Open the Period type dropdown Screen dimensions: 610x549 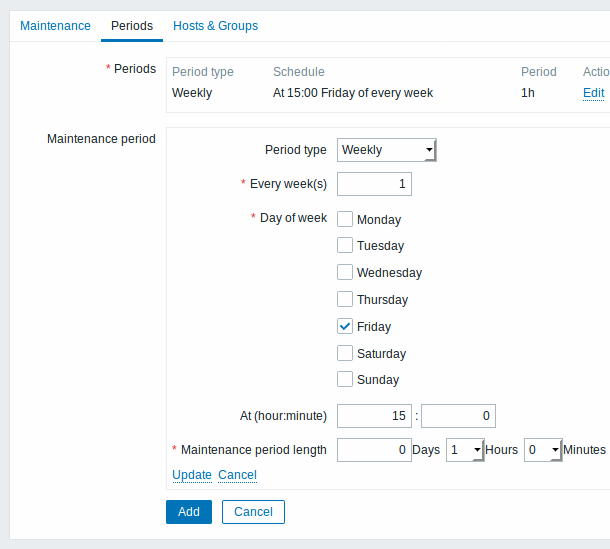(x=387, y=150)
